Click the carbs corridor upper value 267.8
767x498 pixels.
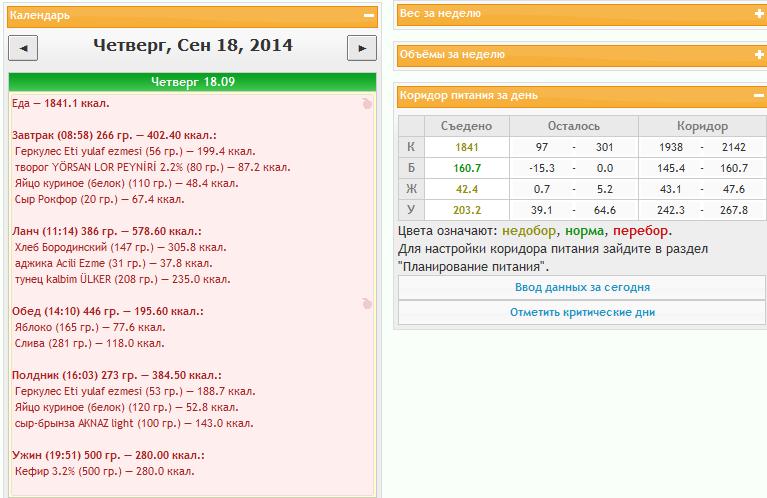tap(734, 210)
